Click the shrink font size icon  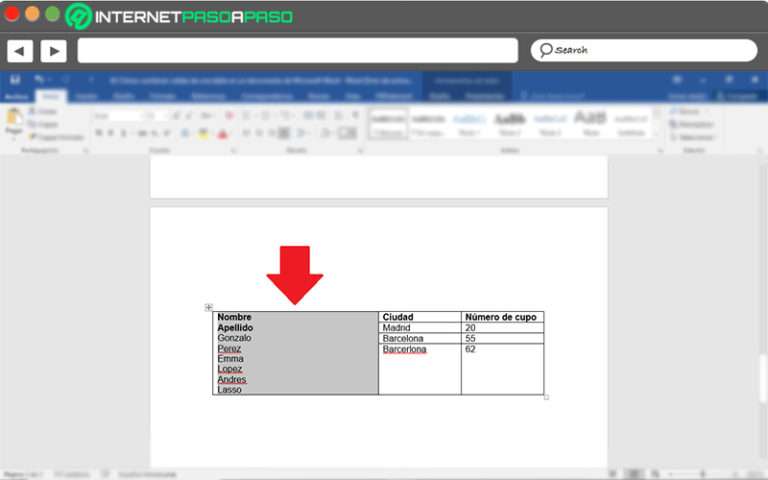coord(189,116)
